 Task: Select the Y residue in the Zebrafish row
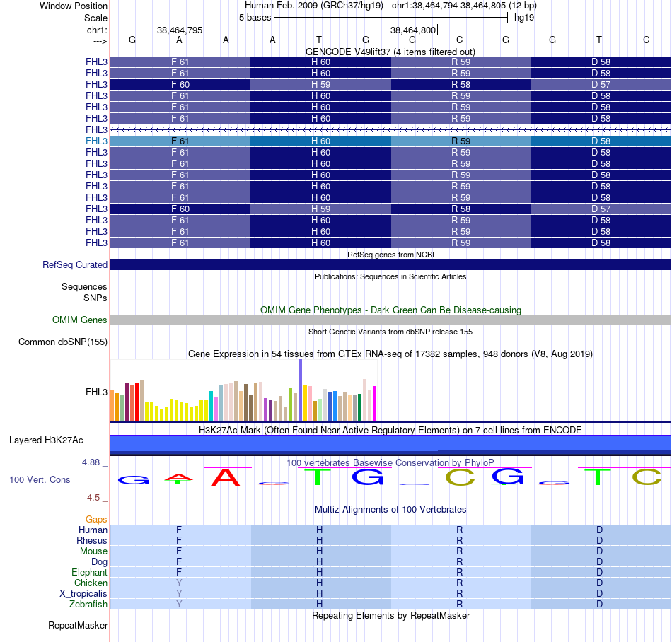(x=179, y=604)
